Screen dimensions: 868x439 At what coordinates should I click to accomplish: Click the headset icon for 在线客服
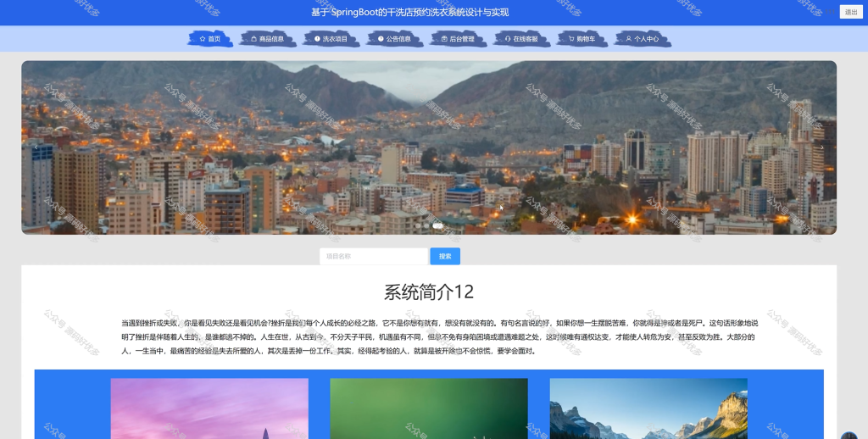(x=508, y=39)
